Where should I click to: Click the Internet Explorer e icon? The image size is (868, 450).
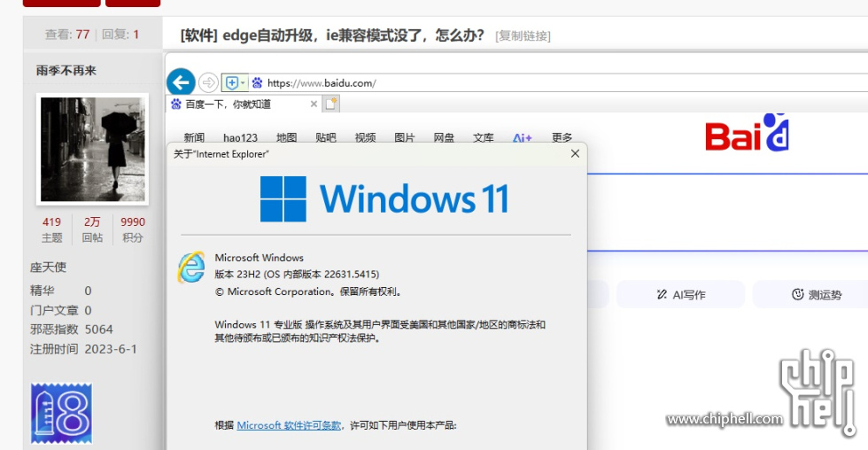[191, 267]
